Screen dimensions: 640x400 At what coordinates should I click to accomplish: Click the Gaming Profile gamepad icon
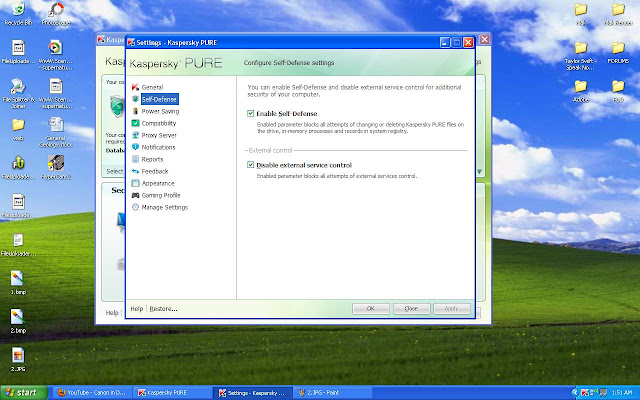pyautogui.click(x=135, y=196)
